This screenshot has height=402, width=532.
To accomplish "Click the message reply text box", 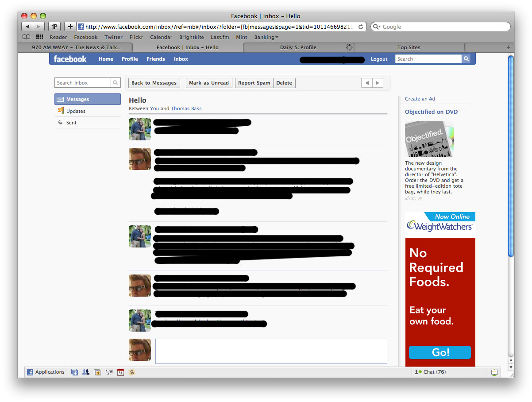I will click(x=271, y=352).
